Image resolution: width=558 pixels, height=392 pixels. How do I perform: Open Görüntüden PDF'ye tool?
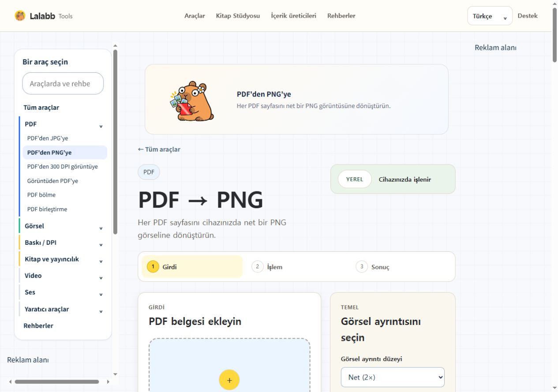[x=65, y=181]
